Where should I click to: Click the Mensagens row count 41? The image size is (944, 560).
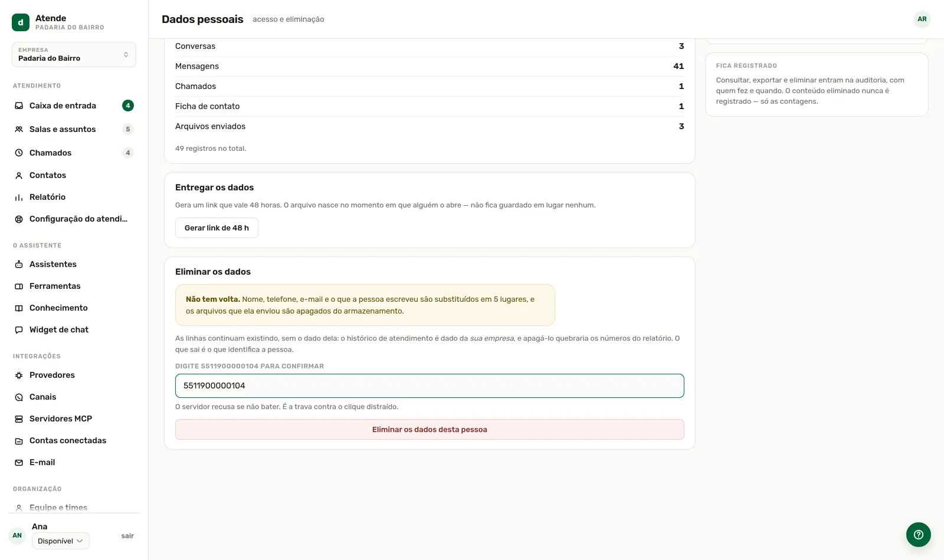pyautogui.click(x=678, y=66)
